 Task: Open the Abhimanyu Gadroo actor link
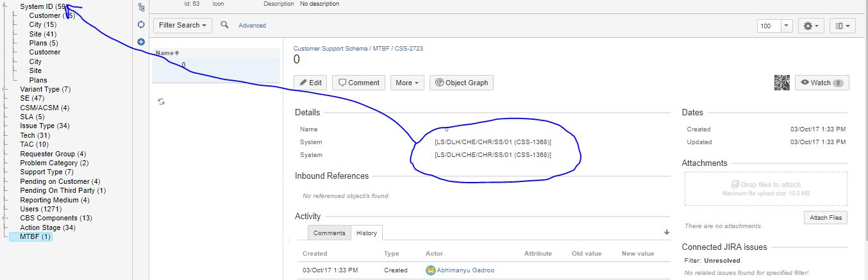(x=465, y=270)
